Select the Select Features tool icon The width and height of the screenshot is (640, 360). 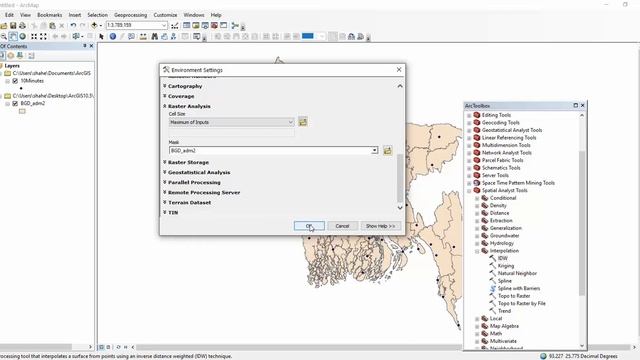tap(76, 36)
